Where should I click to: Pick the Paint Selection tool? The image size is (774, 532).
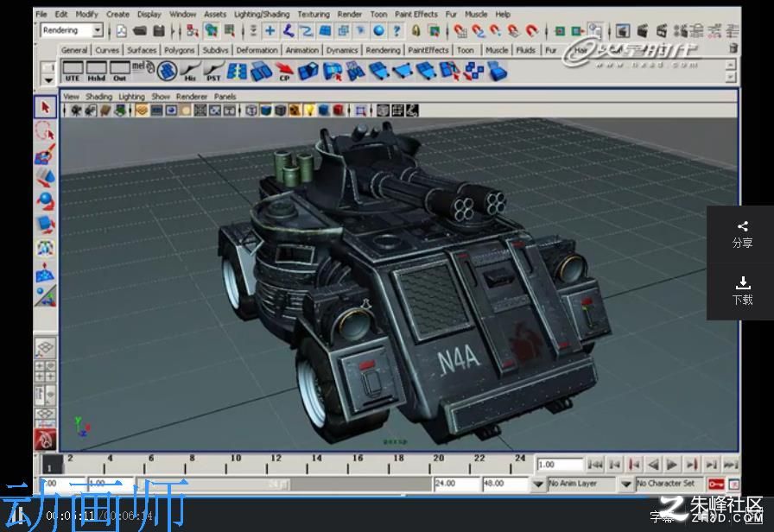45,155
